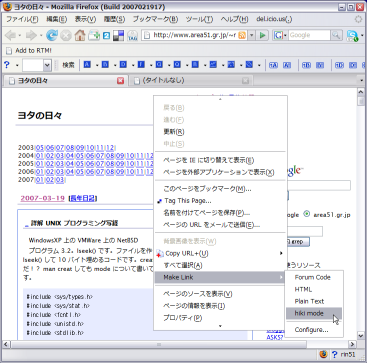Click the blue 'O' toolbar button
This screenshot has height=363, width=367.
177,65
